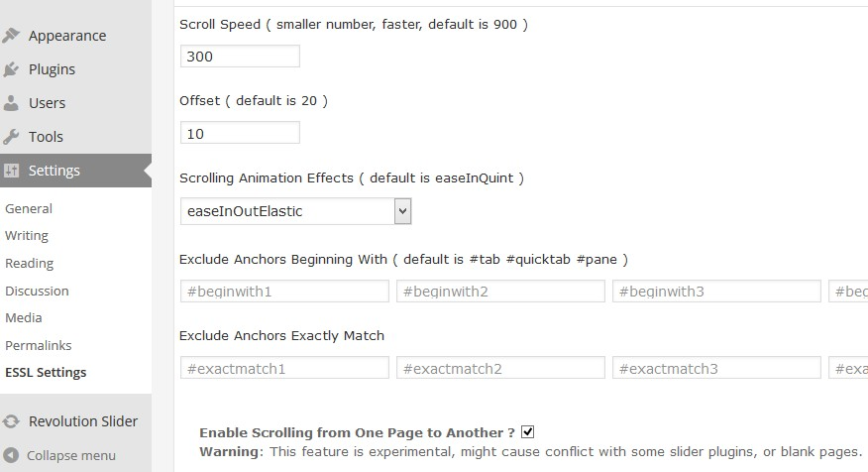This screenshot has width=868, height=472.
Task: Click the Revolution Slider refresh icon
Action: (12, 421)
